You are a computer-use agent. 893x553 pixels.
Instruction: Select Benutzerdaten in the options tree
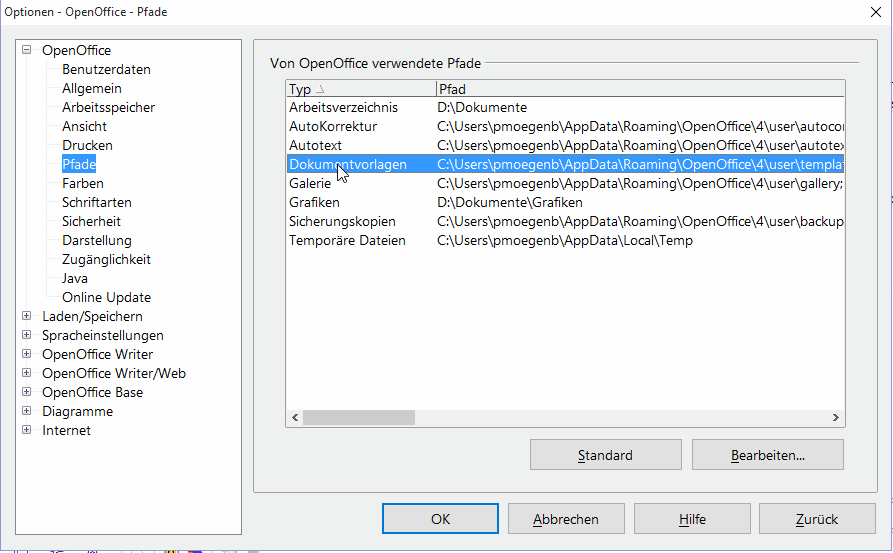pyautogui.click(x=106, y=70)
